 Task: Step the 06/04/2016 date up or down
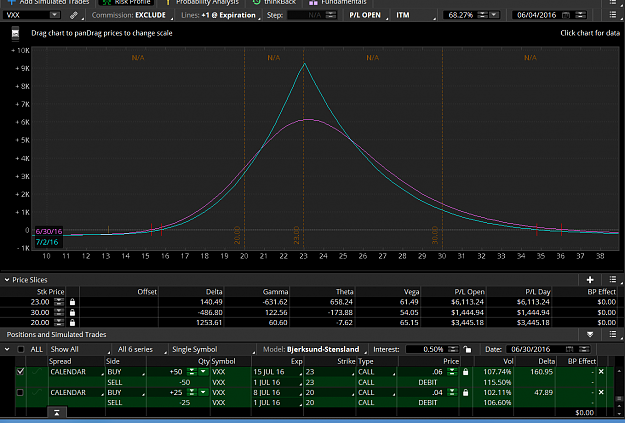[581, 15]
